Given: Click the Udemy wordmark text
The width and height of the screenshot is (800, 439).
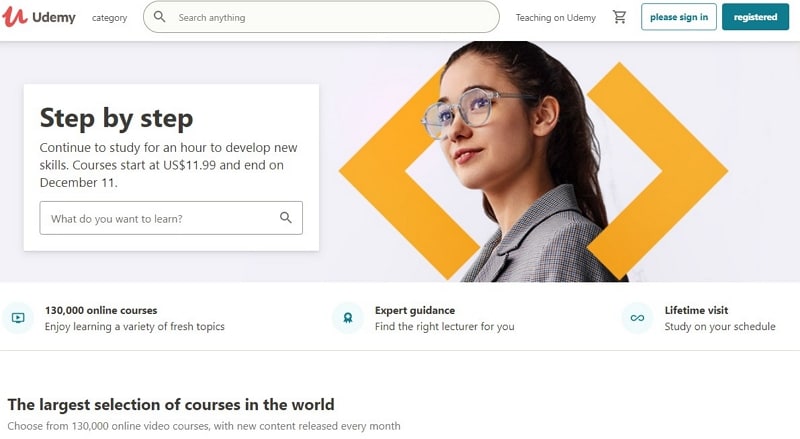Looking at the screenshot, I should pos(54,17).
